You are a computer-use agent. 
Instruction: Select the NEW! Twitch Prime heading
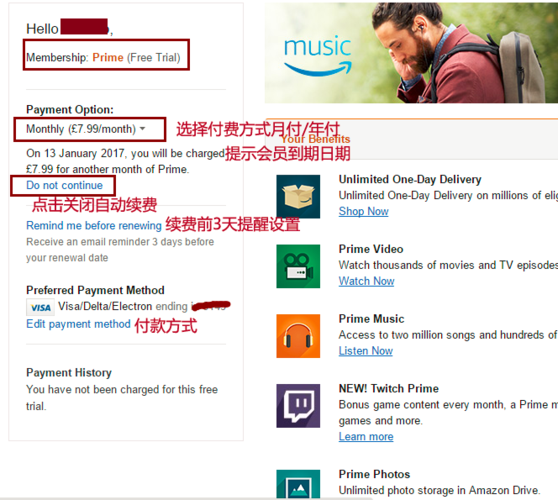pos(389,388)
